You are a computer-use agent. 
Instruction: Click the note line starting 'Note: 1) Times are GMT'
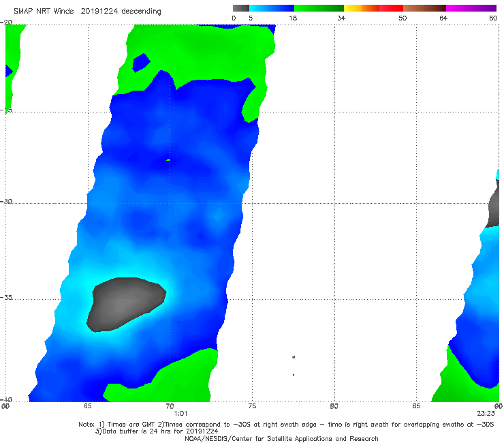point(286,425)
